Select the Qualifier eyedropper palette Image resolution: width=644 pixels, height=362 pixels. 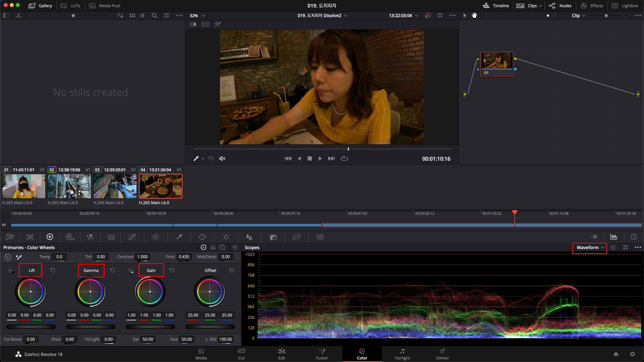tap(179, 237)
